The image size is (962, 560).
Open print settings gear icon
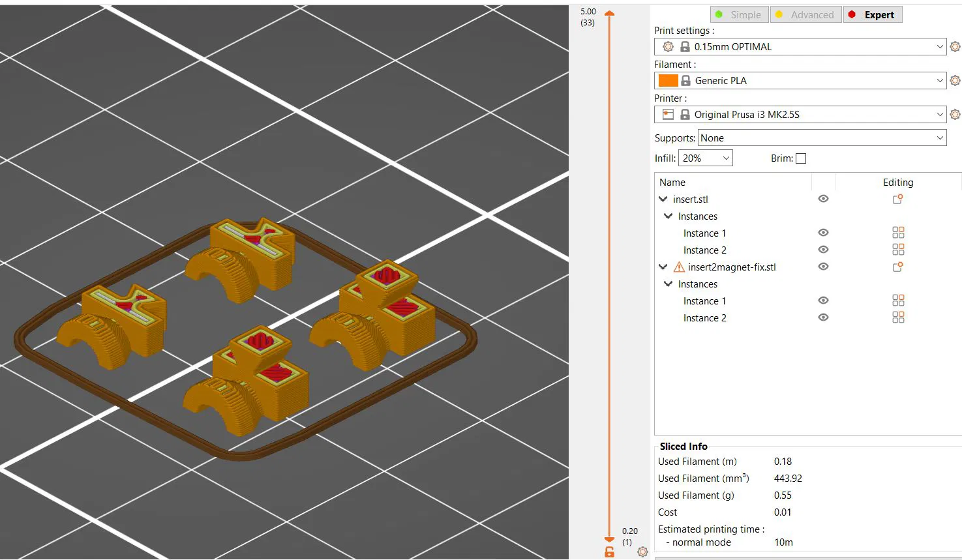955,46
